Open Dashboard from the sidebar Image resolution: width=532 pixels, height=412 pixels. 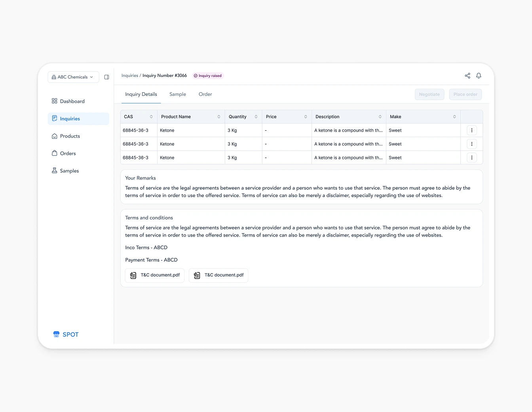[72, 101]
